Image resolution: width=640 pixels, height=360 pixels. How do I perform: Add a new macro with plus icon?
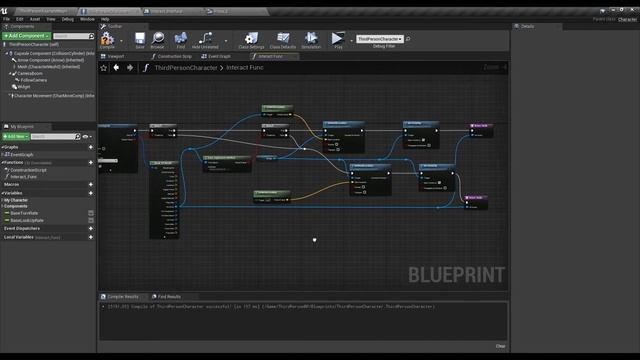pyautogui.click(x=91, y=184)
